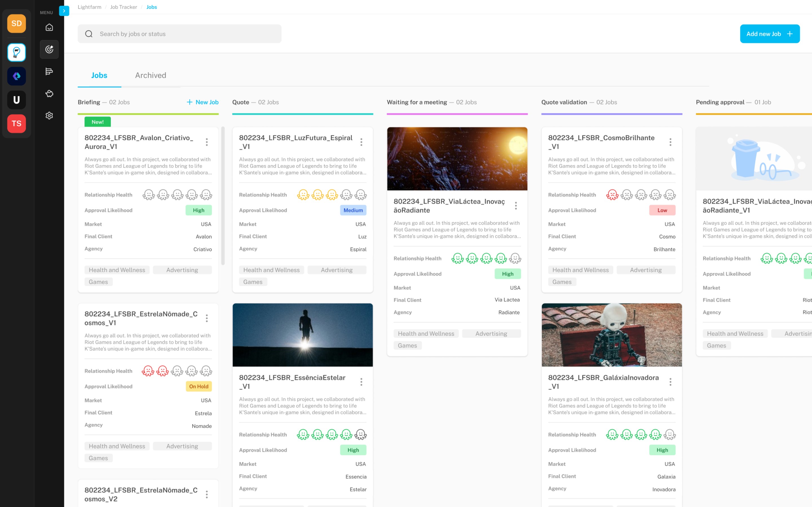Click the Add new Job button

(770, 34)
